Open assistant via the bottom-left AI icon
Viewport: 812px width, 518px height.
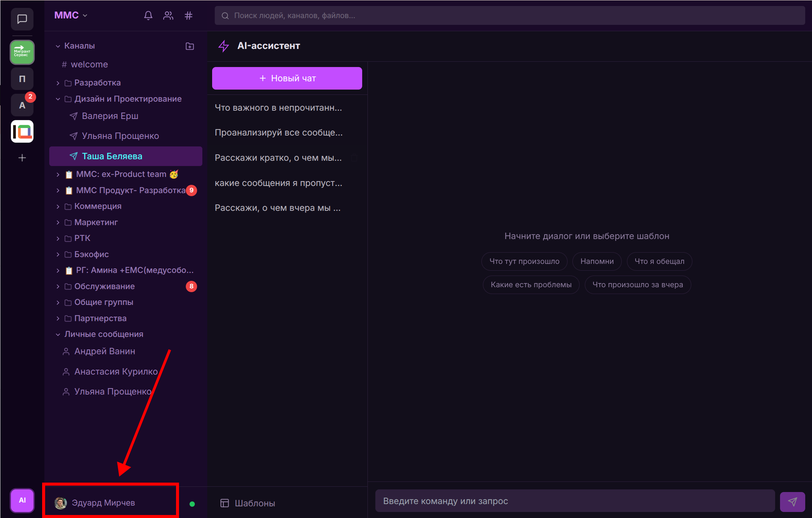click(x=22, y=501)
